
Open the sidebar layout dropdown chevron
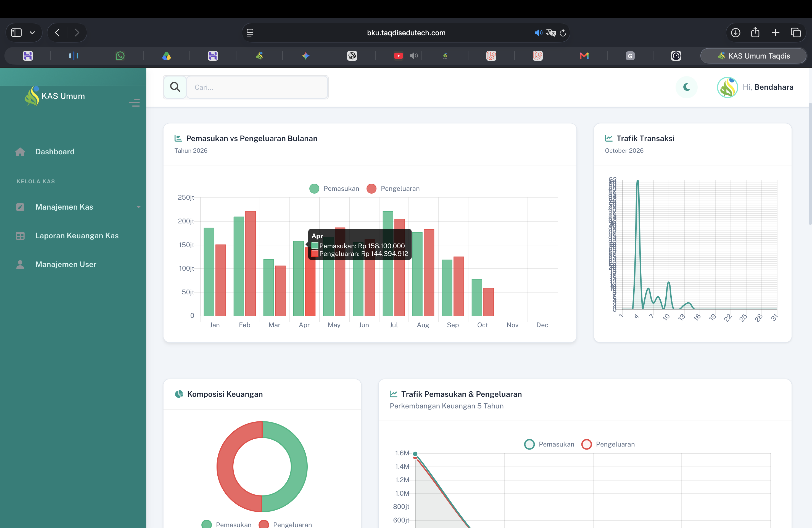[32, 33]
